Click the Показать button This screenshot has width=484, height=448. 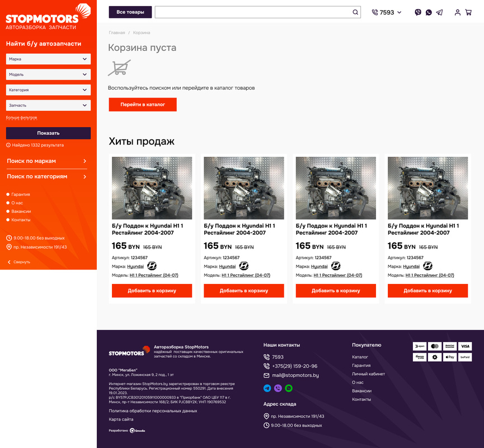pos(48,133)
